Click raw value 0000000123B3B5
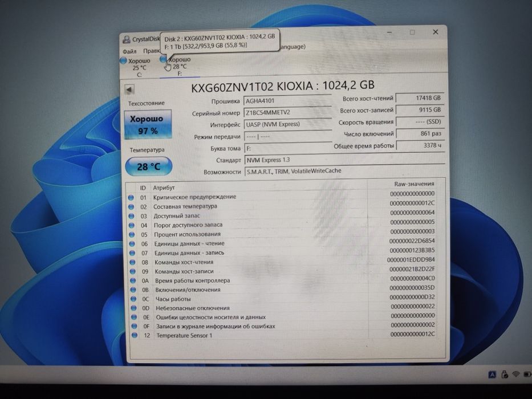Viewport: 532px width, 399px height. [x=412, y=250]
